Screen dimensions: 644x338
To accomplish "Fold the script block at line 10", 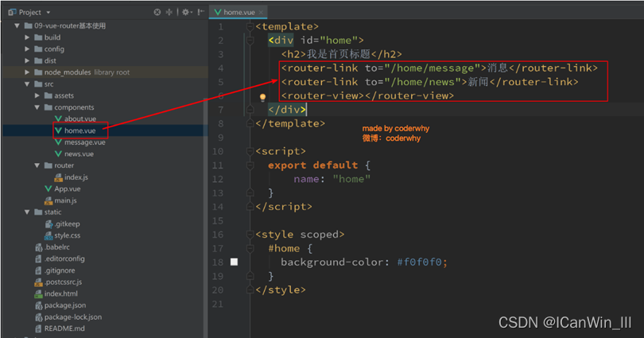I will point(250,152).
